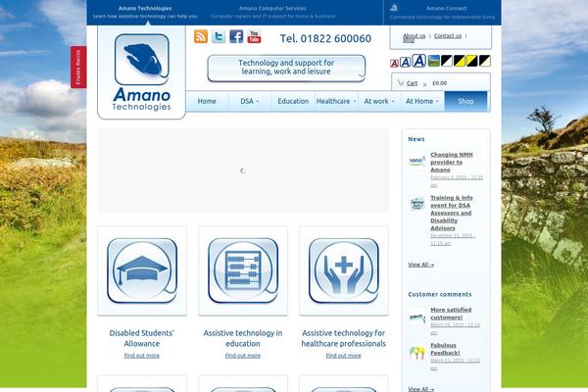Viewport: 588px width, 392px height.
Task: Switch to the Amano Technologies top tab
Action: [x=145, y=12]
